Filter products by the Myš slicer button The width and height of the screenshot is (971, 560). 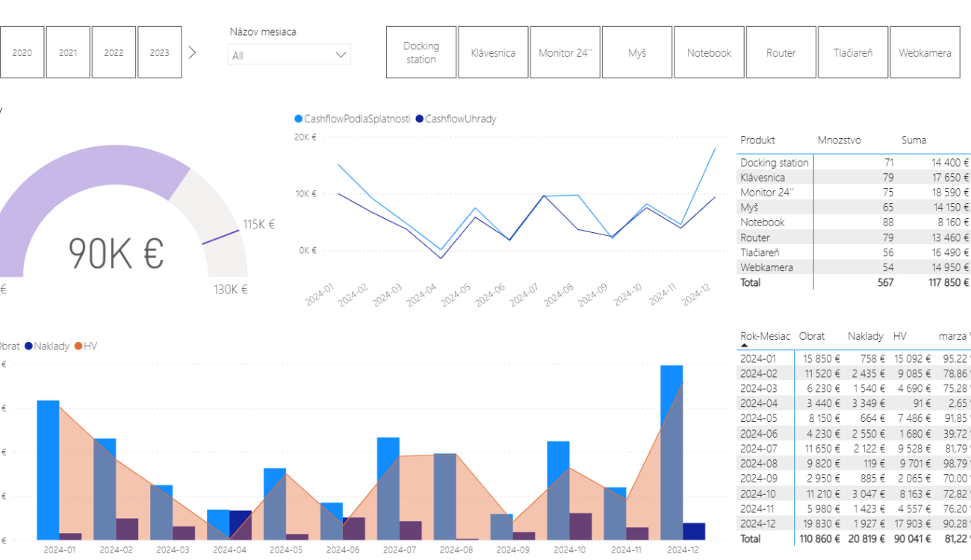(637, 52)
